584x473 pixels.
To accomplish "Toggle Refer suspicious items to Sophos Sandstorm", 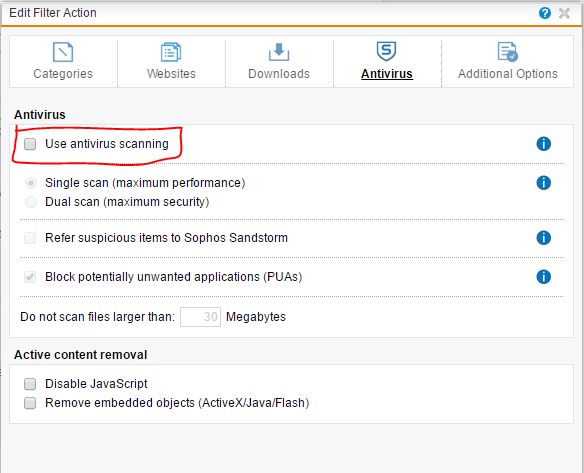I will pyautogui.click(x=30, y=238).
